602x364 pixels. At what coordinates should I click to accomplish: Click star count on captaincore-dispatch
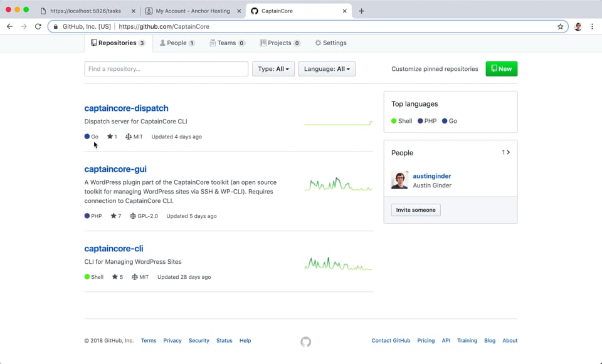112,137
